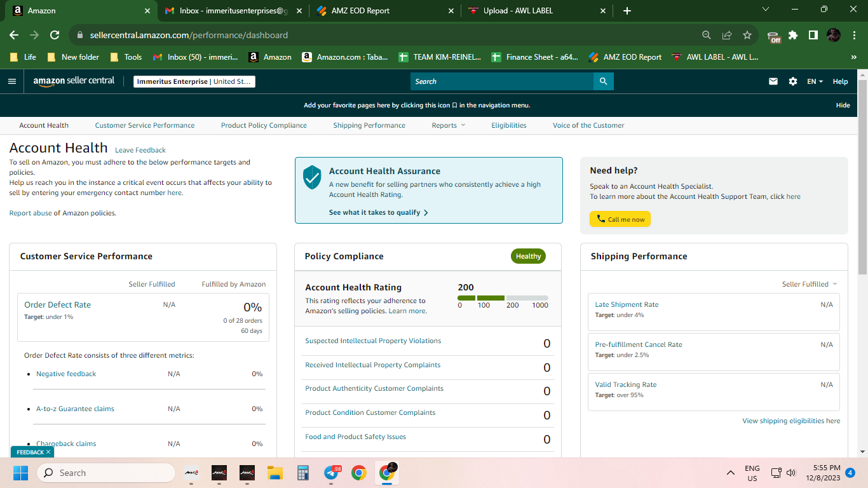Expand See what it takes to qualify

click(x=379, y=212)
